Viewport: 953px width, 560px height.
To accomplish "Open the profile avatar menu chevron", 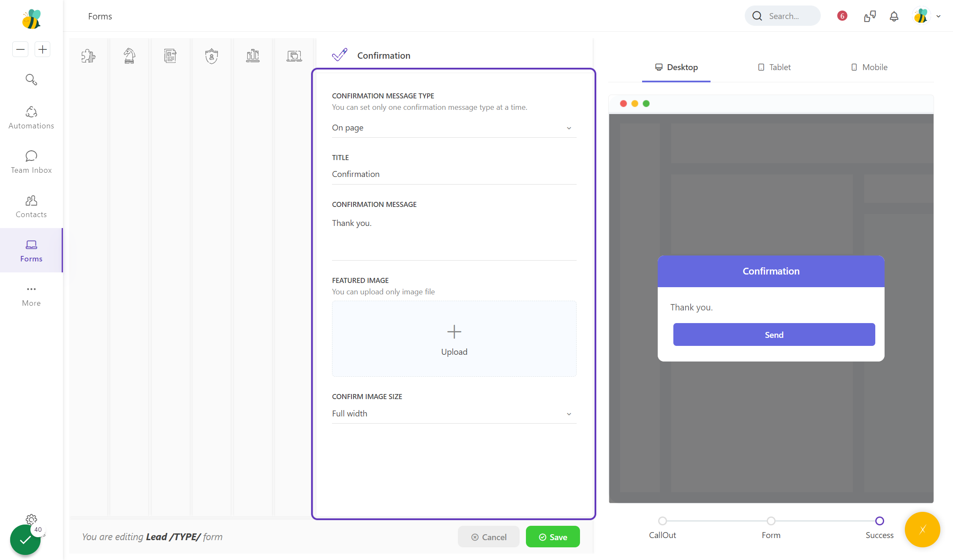I will pos(939,16).
